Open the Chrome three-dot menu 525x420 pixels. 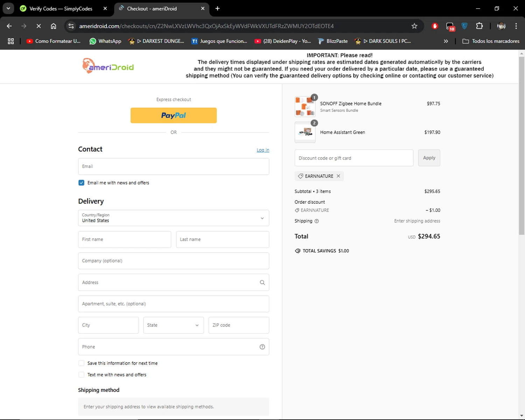pyautogui.click(x=516, y=26)
